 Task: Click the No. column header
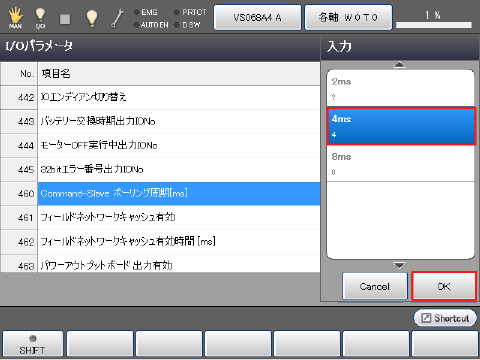(x=19, y=73)
